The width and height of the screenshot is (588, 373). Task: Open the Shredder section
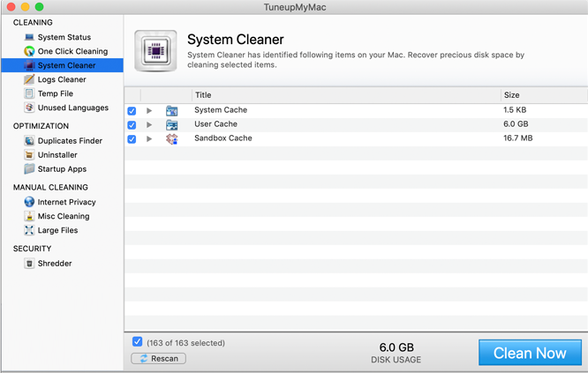[55, 264]
